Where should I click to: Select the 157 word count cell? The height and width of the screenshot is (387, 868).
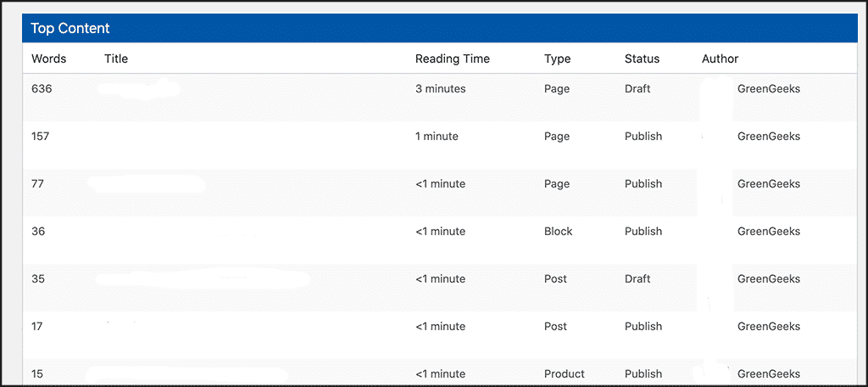[41, 137]
